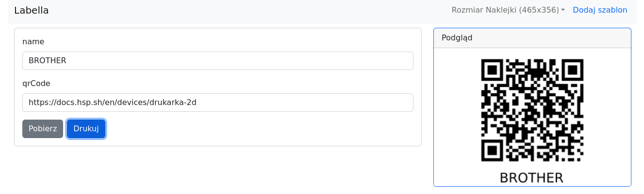This screenshot has width=644, height=194.
Task: Click the "qrCode" field label
Action: [36, 84]
